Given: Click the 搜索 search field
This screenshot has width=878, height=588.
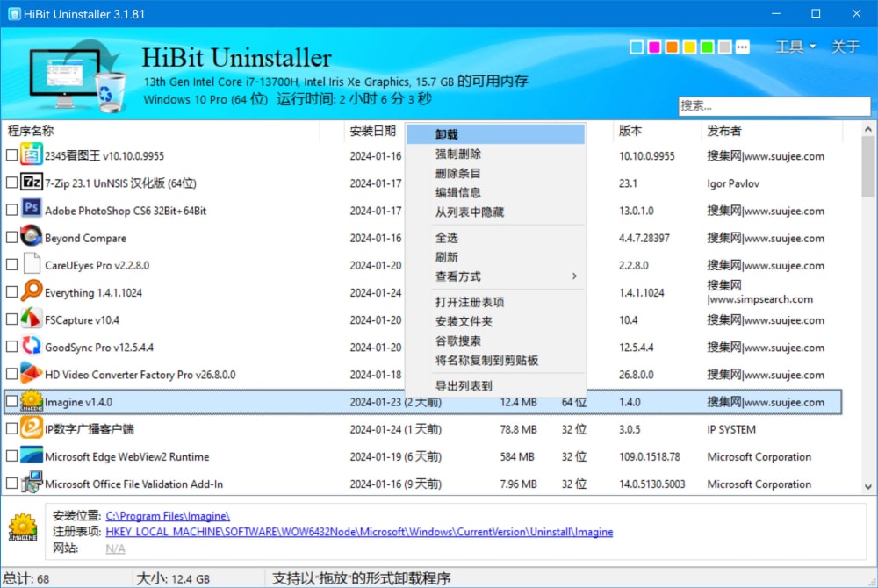Looking at the screenshot, I should tap(774, 105).
